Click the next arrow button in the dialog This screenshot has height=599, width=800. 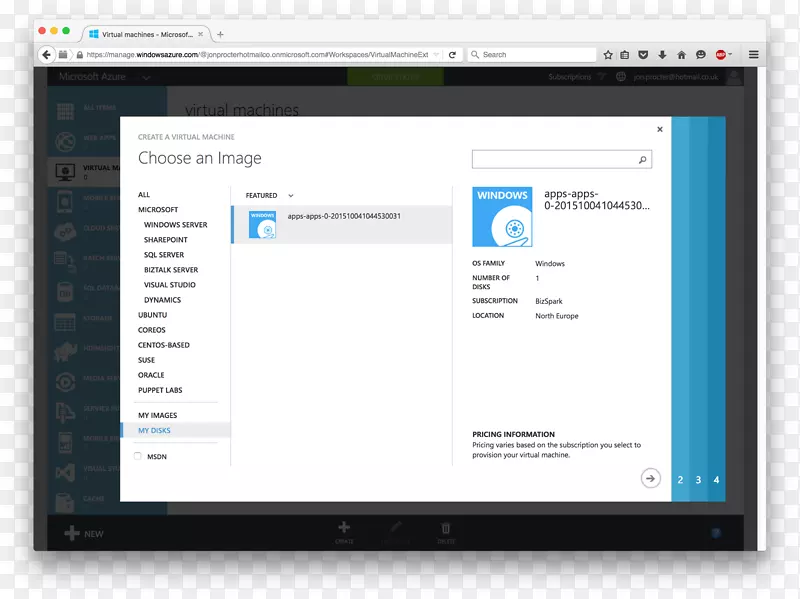click(651, 479)
